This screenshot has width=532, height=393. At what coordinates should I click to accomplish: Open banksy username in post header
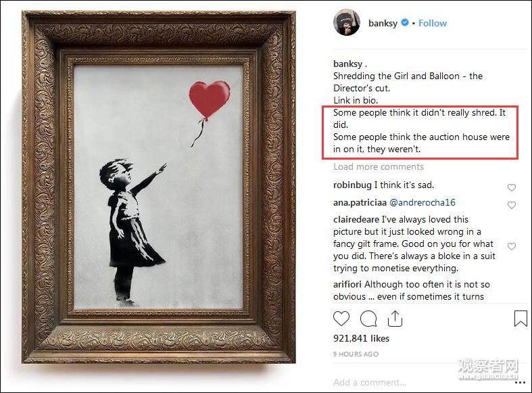point(383,23)
